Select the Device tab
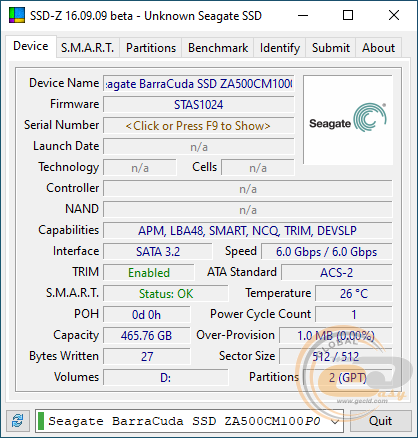This screenshot has width=418, height=438. pos(31,46)
